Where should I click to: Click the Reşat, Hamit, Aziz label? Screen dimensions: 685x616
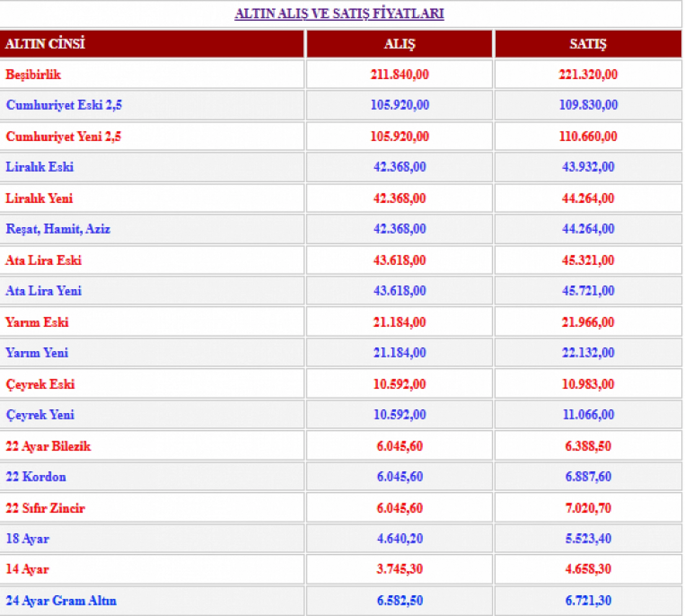(x=58, y=229)
